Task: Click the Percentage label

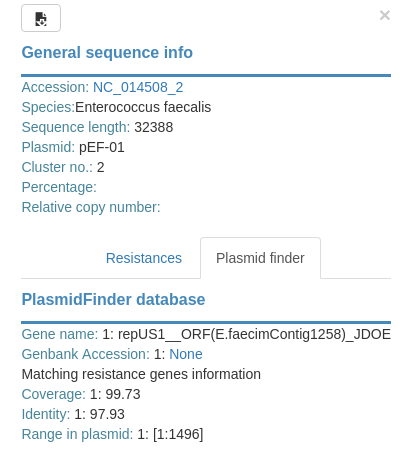Action: 59,187
